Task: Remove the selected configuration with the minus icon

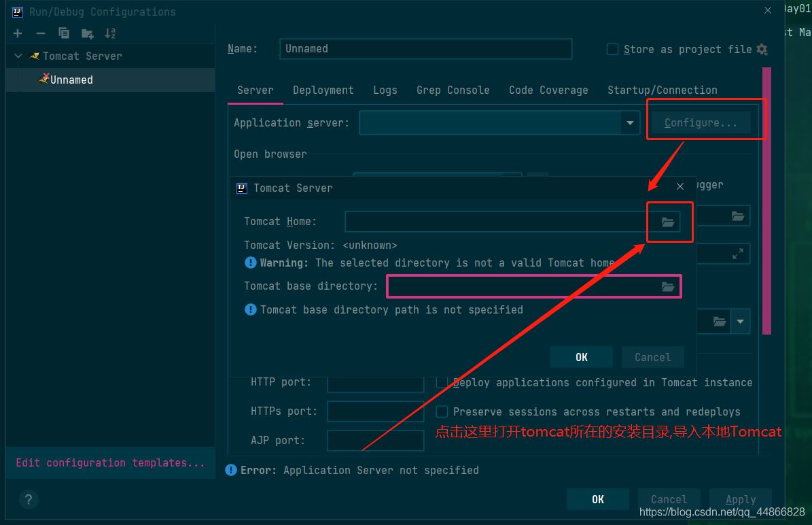Action: [x=40, y=34]
